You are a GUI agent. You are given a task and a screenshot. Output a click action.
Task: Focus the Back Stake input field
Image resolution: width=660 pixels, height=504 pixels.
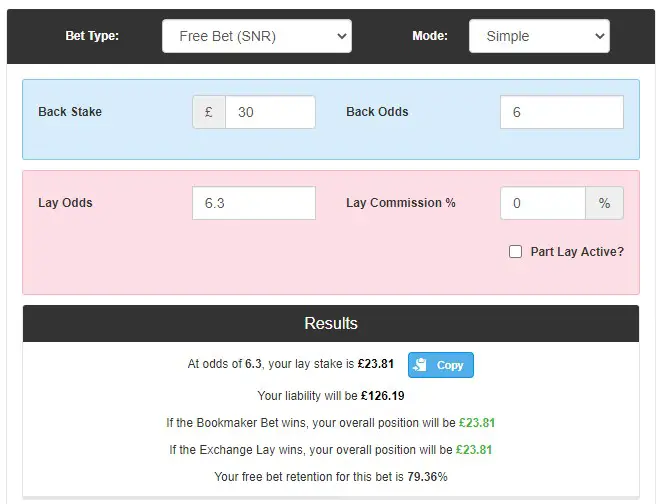270,112
